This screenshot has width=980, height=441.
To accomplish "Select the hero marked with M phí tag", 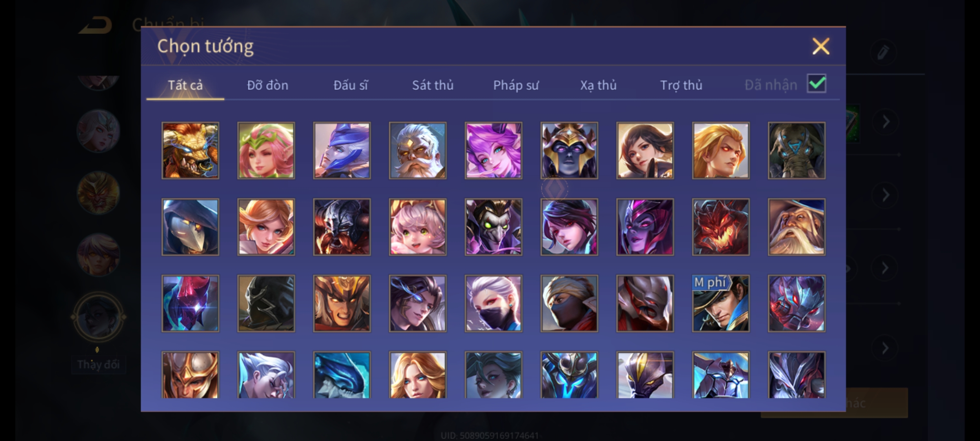I will point(721,303).
